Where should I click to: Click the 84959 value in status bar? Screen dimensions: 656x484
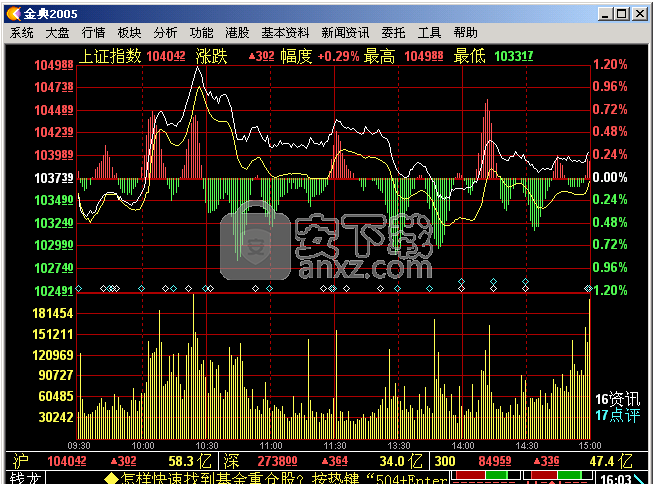495,461
